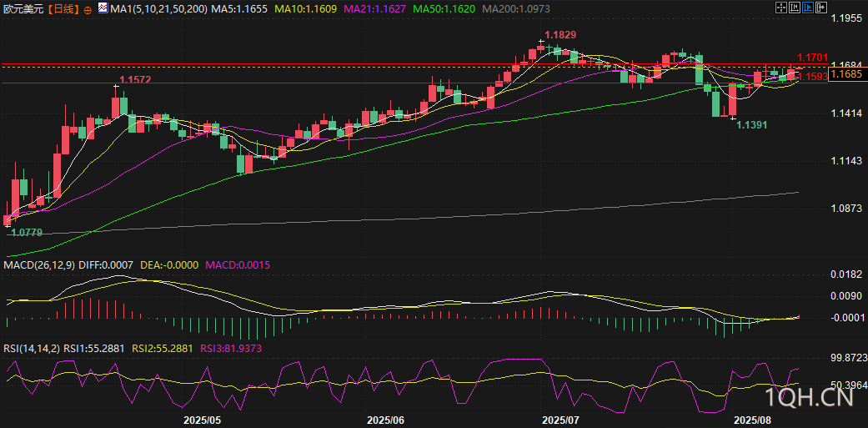Click the RSI2:55.2881 value
The width and height of the screenshot is (868, 428).
coord(163,349)
